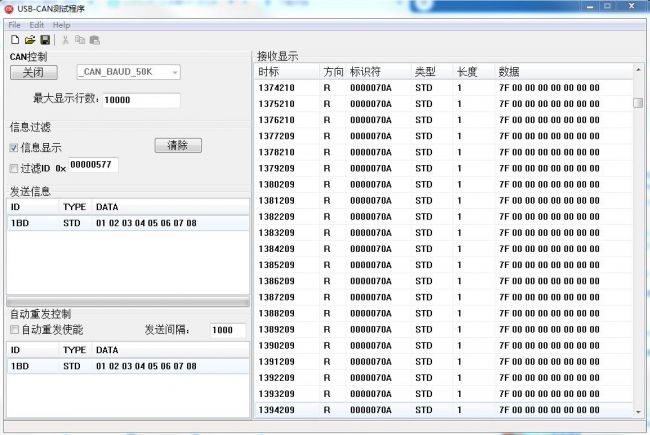Image resolution: width=650 pixels, height=435 pixels.
Task: Select the received row with timestamp 1393209
Action: pos(444,394)
